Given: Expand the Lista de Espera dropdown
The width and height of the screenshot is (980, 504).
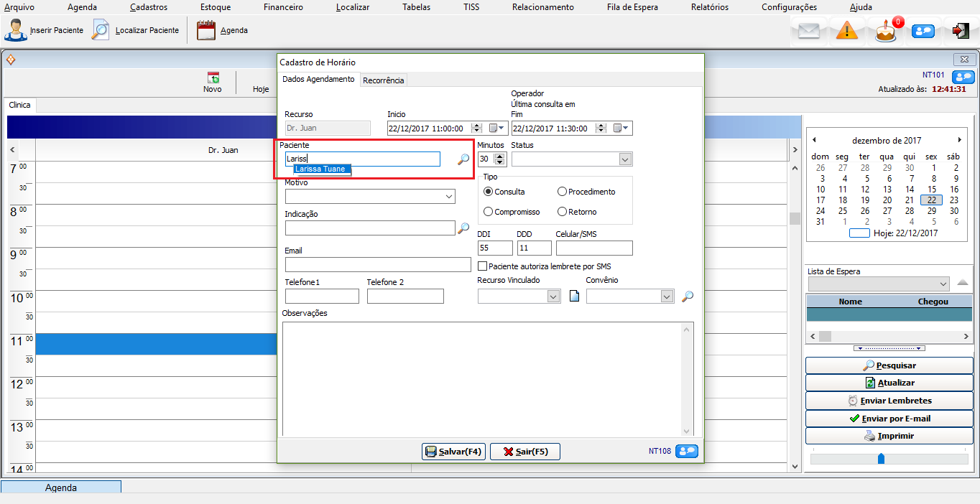Looking at the screenshot, I should coord(943,284).
